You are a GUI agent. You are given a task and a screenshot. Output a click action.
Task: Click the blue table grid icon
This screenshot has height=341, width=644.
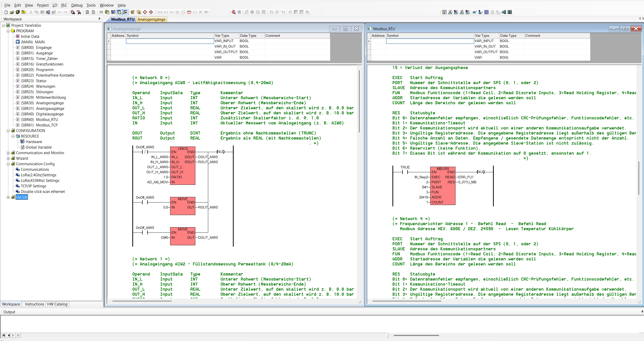(486, 12)
